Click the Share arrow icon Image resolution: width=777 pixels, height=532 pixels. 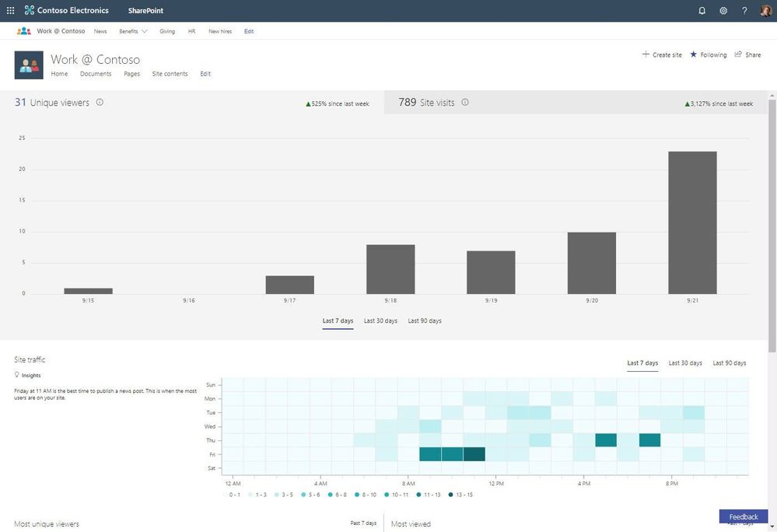tap(738, 54)
